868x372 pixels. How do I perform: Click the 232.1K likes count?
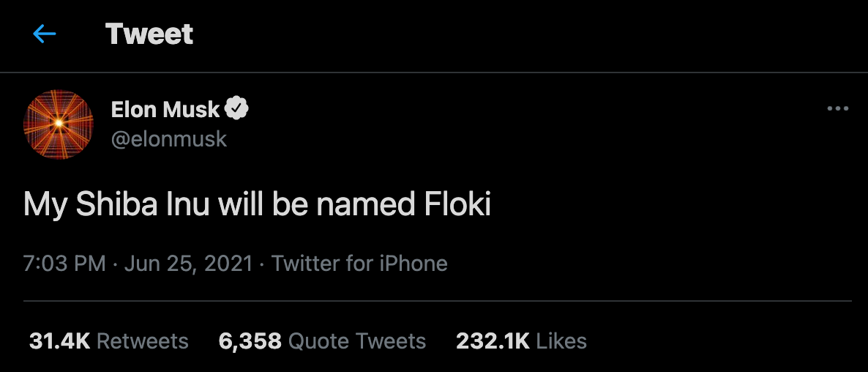(493, 341)
